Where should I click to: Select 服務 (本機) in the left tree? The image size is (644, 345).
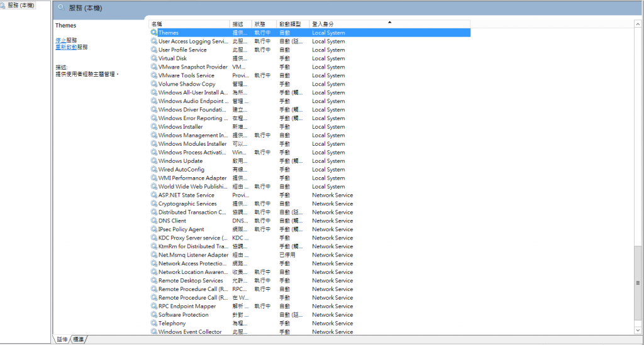pos(21,5)
